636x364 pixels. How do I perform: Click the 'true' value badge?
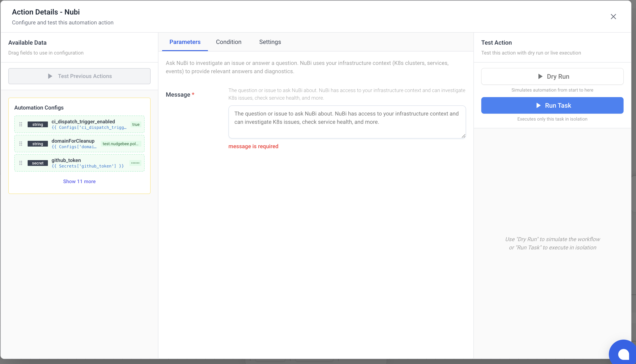coord(136,124)
